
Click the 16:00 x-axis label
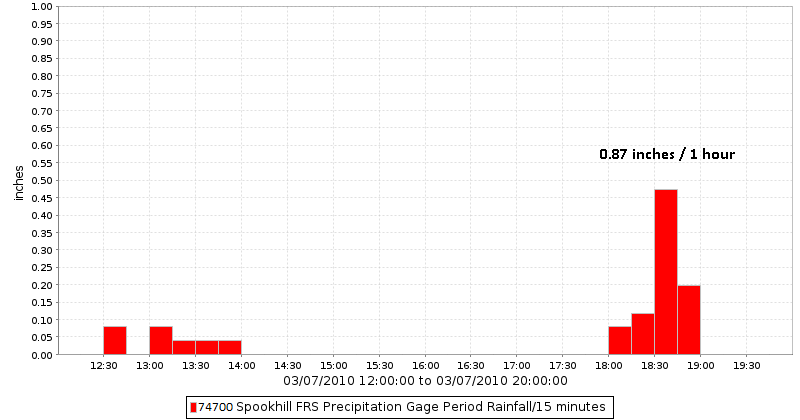pyautogui.click(x=426, y=366)
